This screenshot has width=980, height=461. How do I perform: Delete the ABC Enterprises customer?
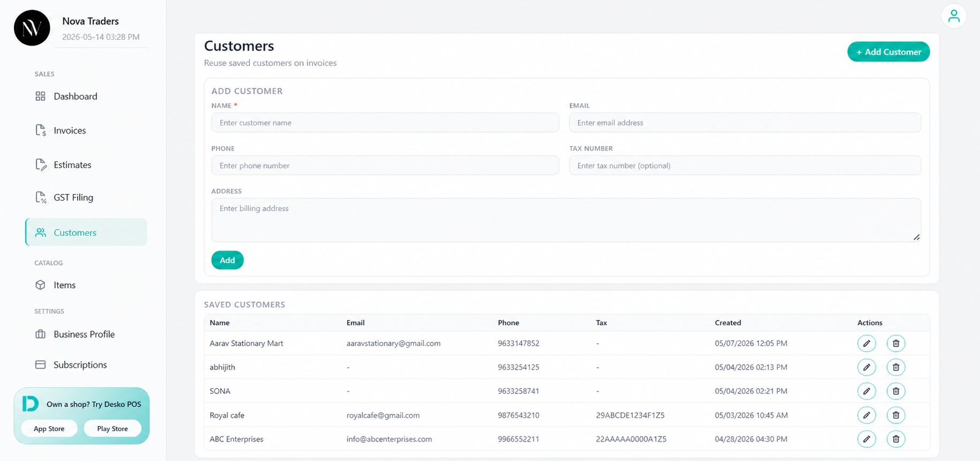pyautogui.click(x=896, y=439)
